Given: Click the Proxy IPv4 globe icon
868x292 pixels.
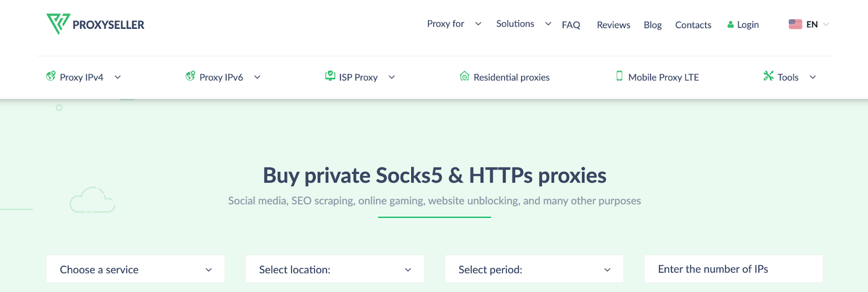Looking at the screenshot, I should point(51,76).
